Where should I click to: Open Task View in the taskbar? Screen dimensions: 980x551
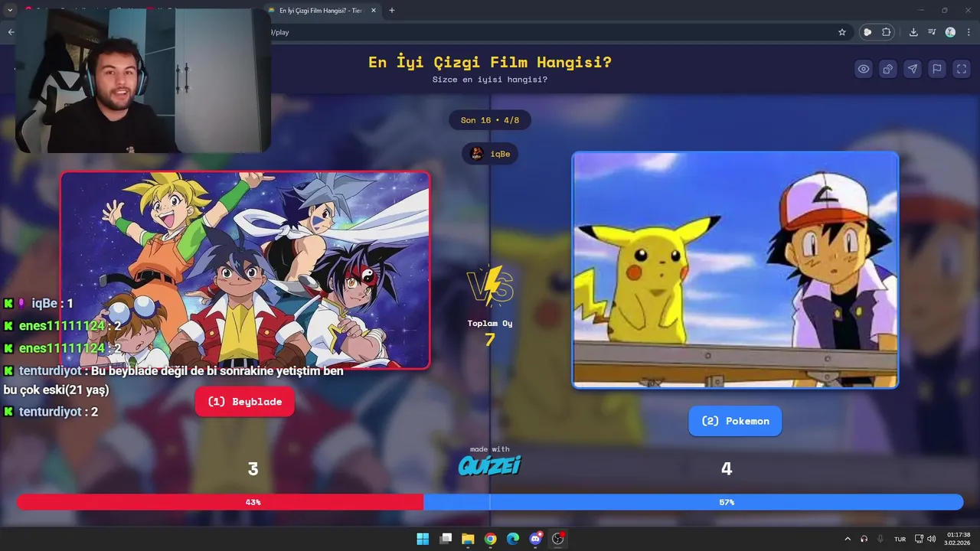[x=446, y=539]
